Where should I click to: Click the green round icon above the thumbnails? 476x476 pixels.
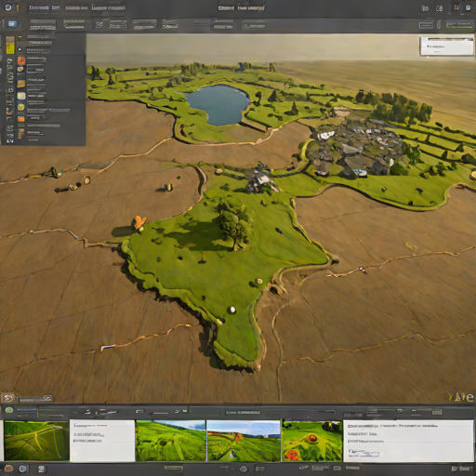9,410
